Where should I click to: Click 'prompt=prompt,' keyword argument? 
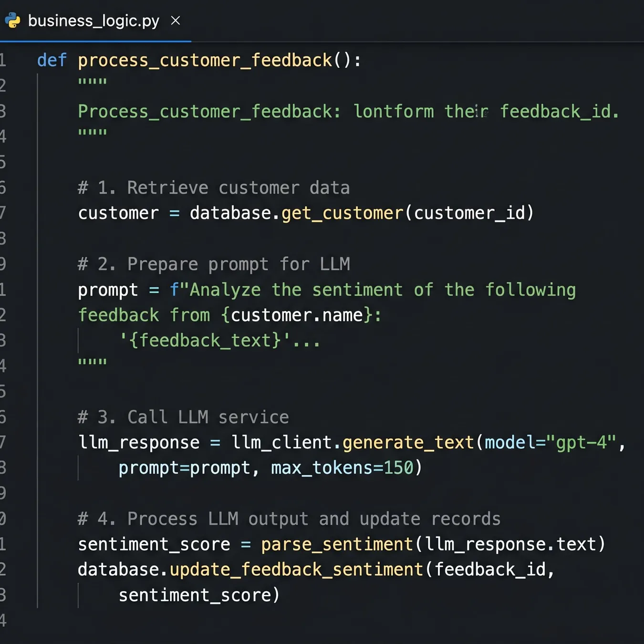[189, 468]
